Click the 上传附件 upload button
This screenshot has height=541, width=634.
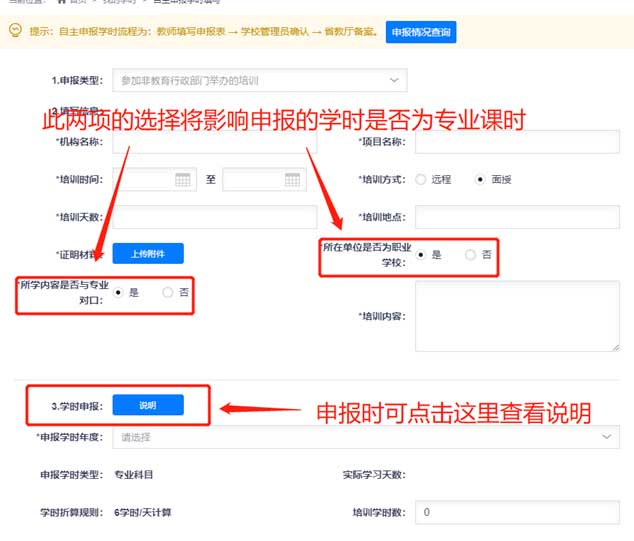coord(147,254)
